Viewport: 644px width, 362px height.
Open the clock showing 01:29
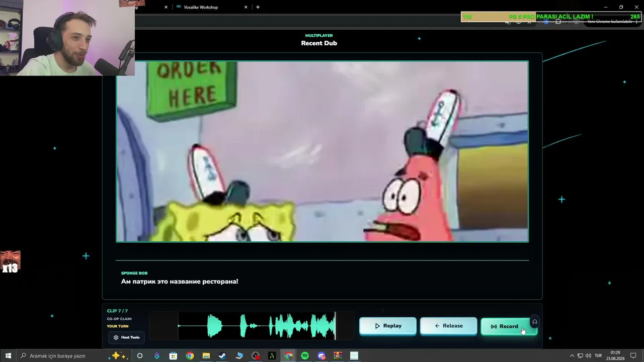point(615,355)
